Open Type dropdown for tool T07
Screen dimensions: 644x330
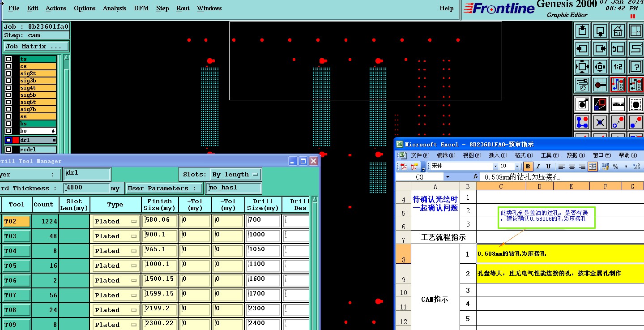tap(115, 295)
